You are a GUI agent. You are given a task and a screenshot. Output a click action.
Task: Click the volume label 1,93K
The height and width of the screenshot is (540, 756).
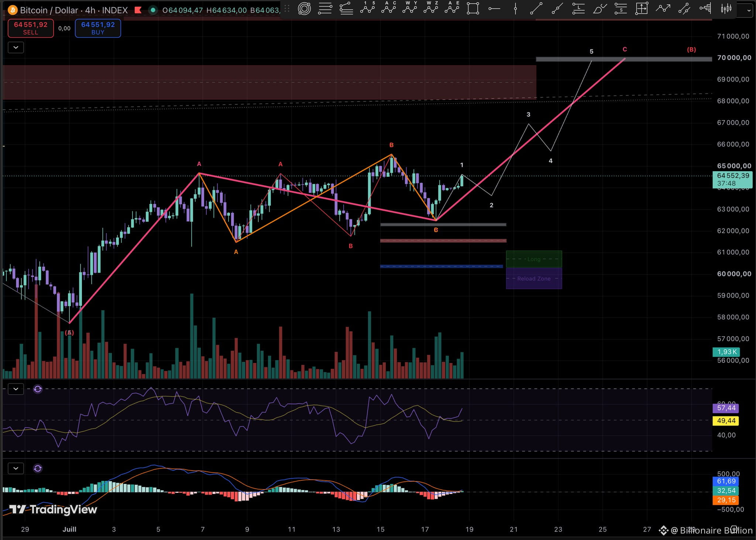coord(726,352)
